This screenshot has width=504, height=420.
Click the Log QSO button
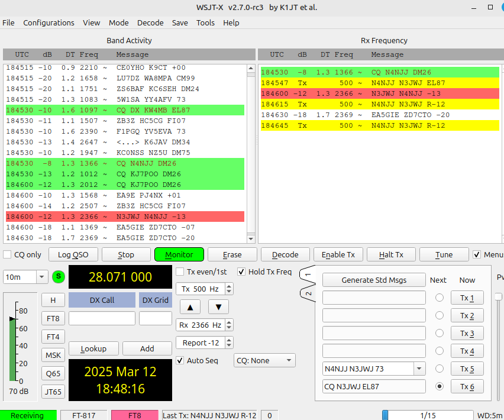click(73, 254)
